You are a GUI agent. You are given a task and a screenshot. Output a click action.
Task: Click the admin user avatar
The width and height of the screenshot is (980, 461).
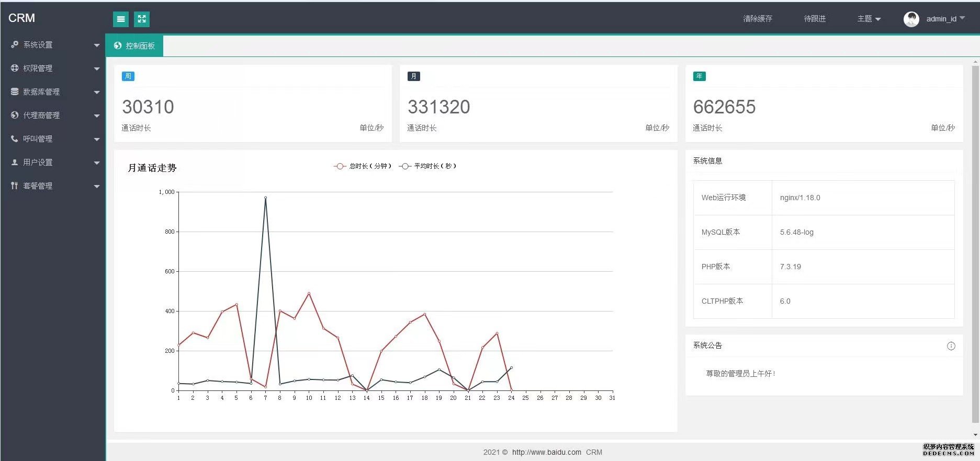click(911, 19)
